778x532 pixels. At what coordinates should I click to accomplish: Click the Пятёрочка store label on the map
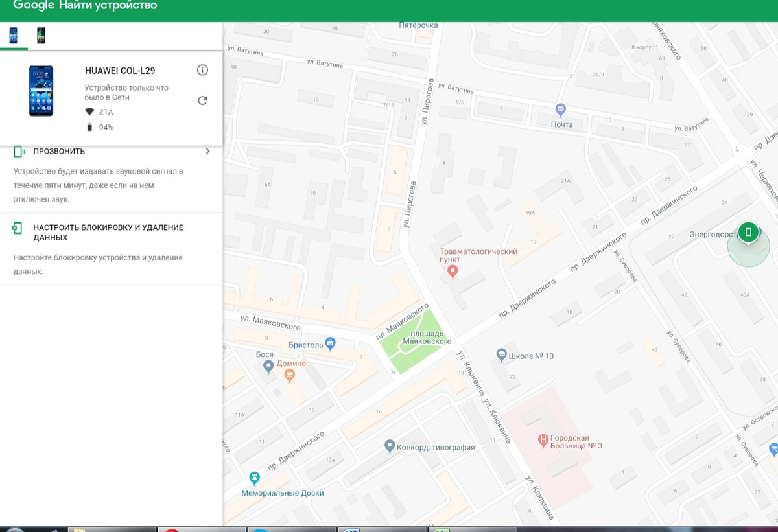pyautogui.click(x=418, y=25)
